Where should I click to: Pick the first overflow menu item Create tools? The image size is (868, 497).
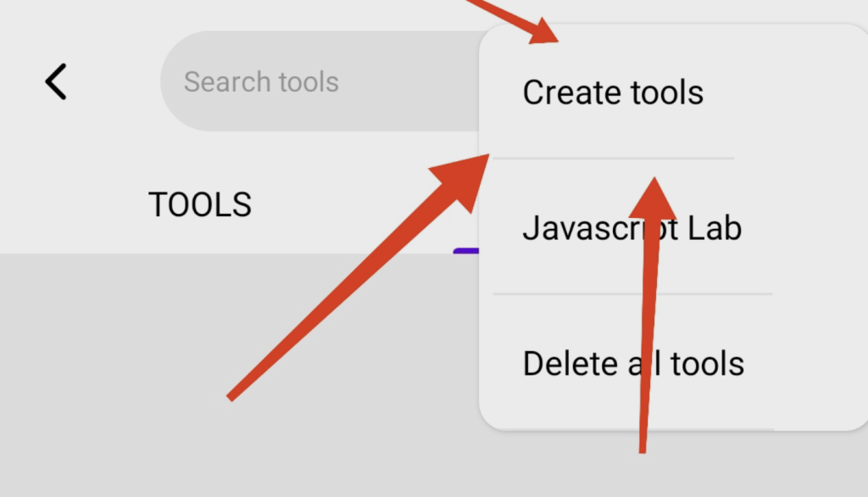613,92
